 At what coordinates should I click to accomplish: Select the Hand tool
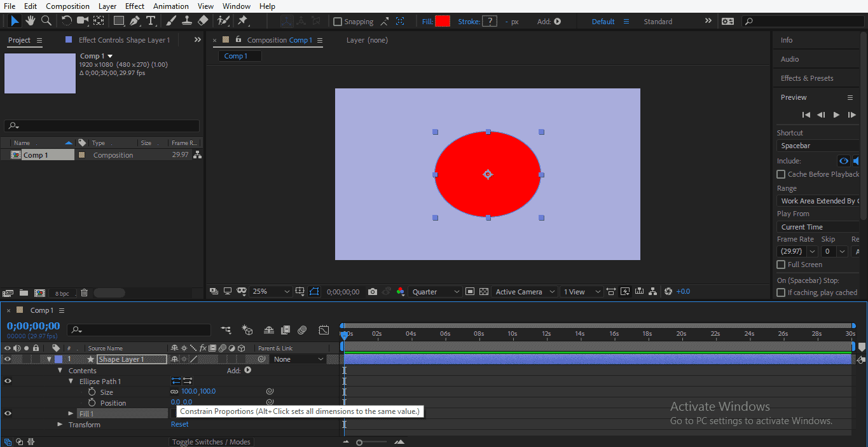coord(29,20)
